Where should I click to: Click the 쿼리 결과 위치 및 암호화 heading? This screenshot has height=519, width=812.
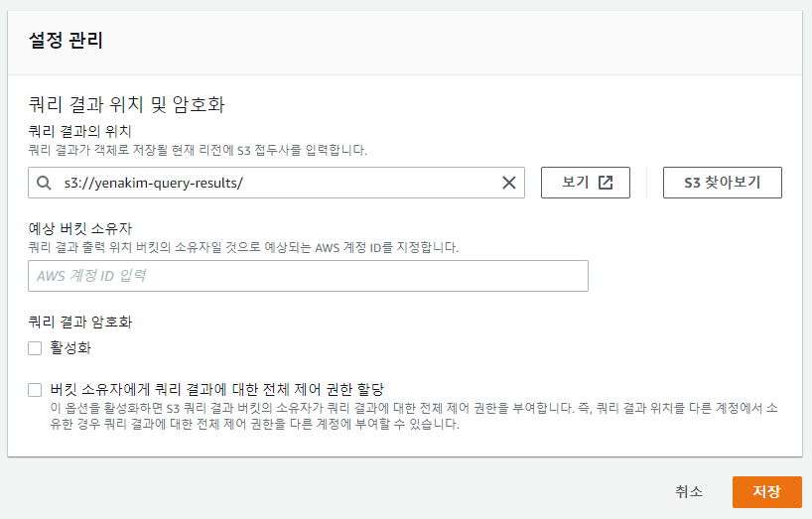point(126,104)
